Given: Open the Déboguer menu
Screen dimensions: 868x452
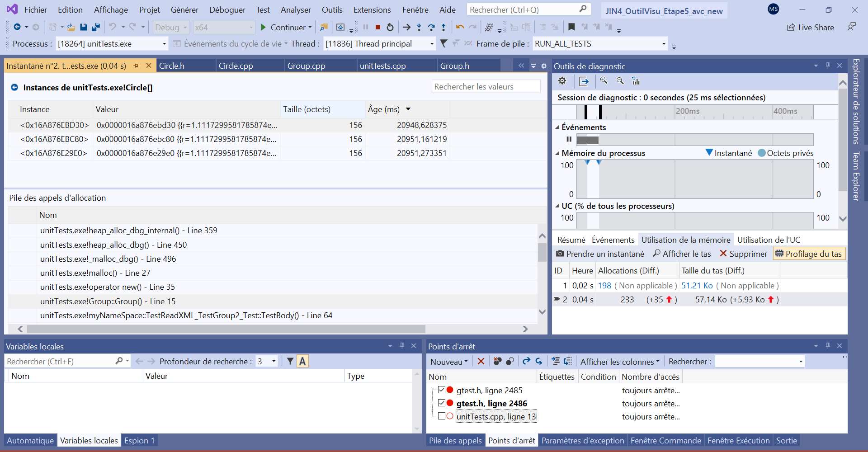Looking at the screenshot, I should tap(227, 9).
